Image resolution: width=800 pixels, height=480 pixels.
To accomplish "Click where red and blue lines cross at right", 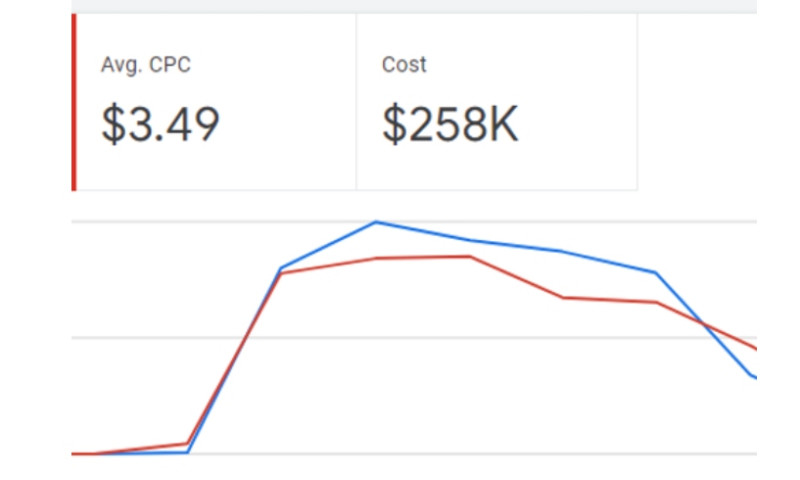I will (705, 324).
